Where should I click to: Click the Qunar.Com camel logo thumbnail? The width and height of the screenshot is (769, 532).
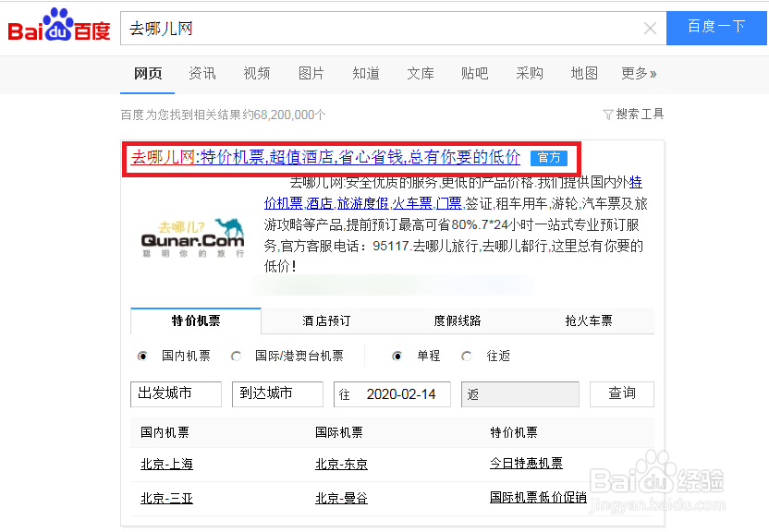point(191,237)
